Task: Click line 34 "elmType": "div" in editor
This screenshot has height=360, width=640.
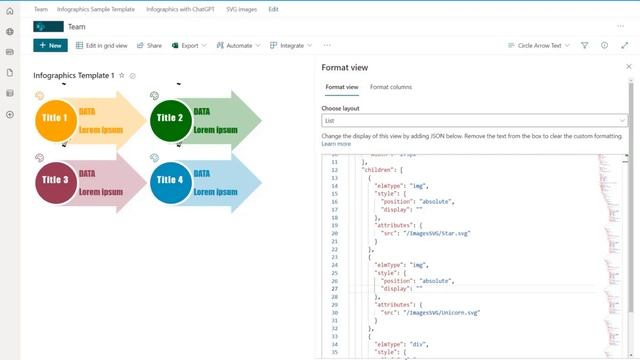Action: point(401,344)
